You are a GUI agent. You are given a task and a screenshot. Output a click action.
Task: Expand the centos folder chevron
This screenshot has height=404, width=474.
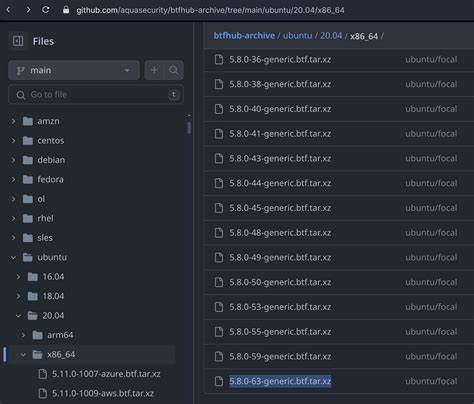tap(13, 140)
